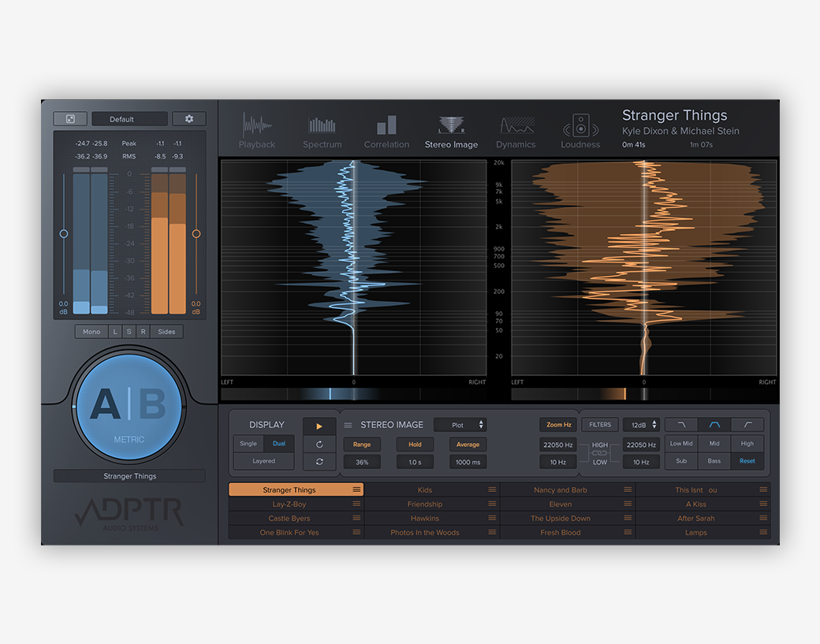Click the play button in the Display panel
The height and width of the screenshot is (644, 820).
tap(319, 426)
